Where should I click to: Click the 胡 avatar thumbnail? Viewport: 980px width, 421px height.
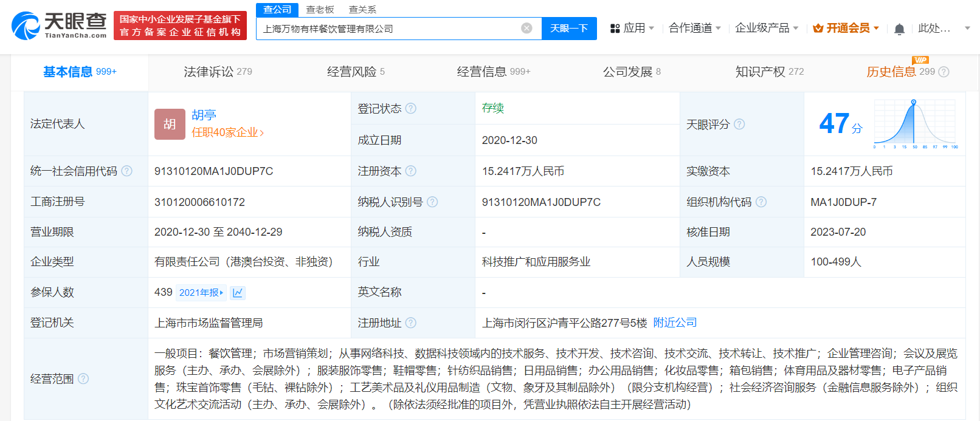point(170,124)
